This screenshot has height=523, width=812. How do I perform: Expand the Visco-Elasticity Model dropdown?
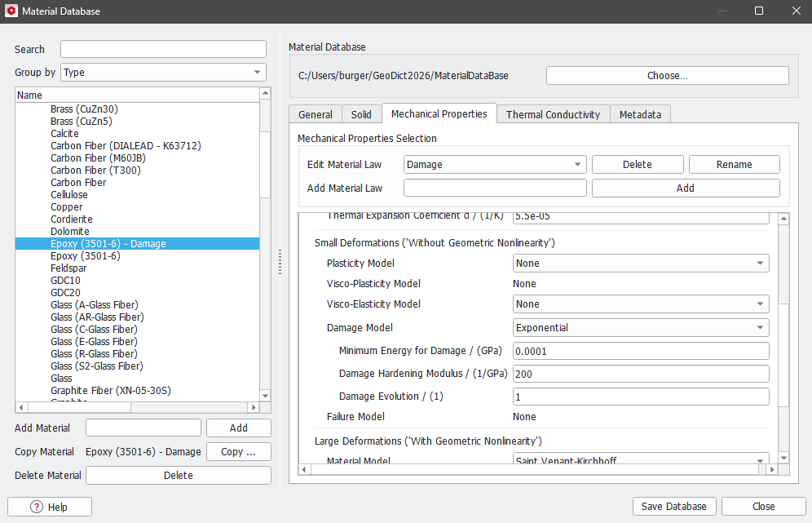641,304
